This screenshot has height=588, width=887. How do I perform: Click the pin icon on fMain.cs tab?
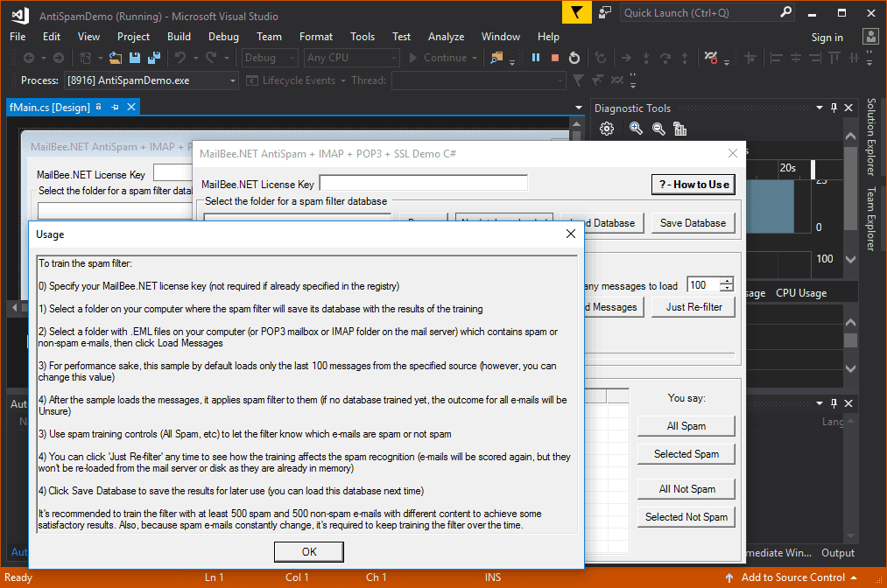click(116, 107)
